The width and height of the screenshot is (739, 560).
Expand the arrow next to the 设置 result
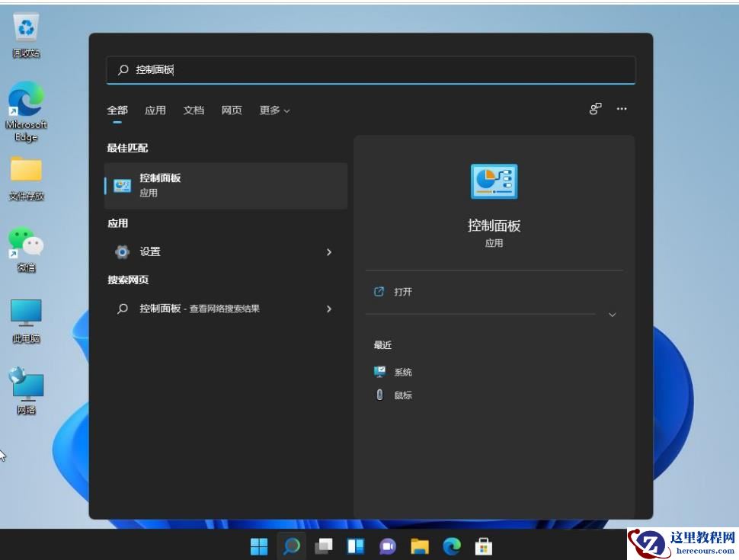coord(329,251)
